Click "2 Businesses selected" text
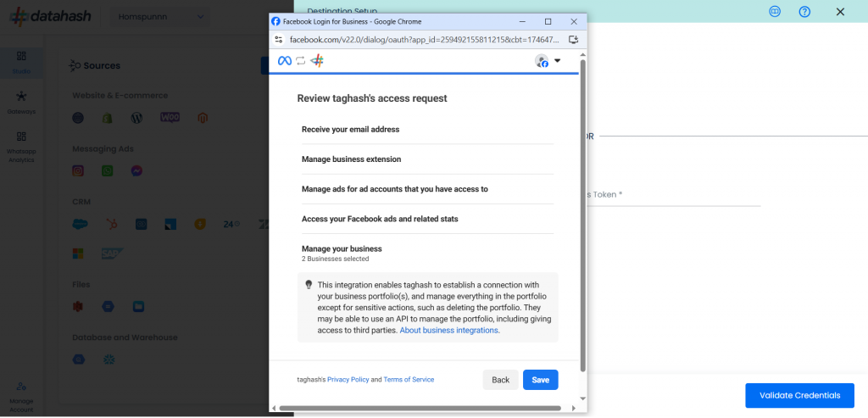Image resolution: width=868 pixels, height=418 pixels. click(335, 259)
